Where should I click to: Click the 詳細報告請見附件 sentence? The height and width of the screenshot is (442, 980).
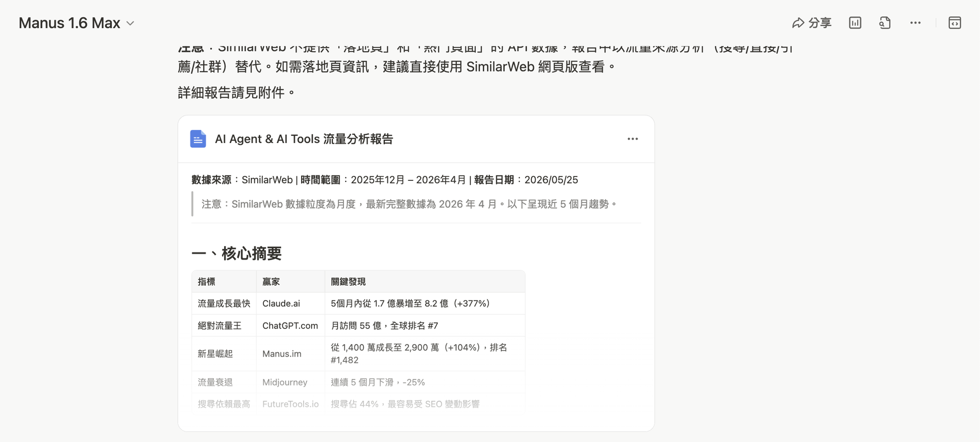[x=236, y=92]
